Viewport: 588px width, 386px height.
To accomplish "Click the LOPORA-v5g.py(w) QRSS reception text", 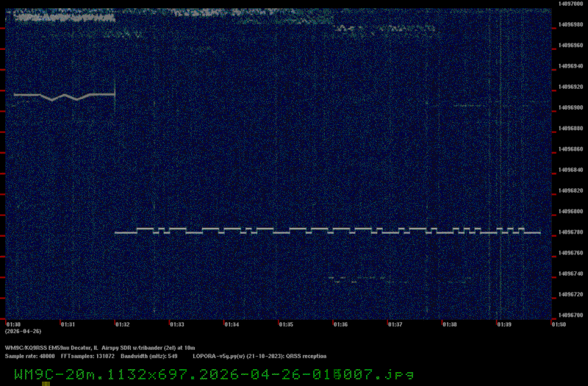I will (259, 357).
